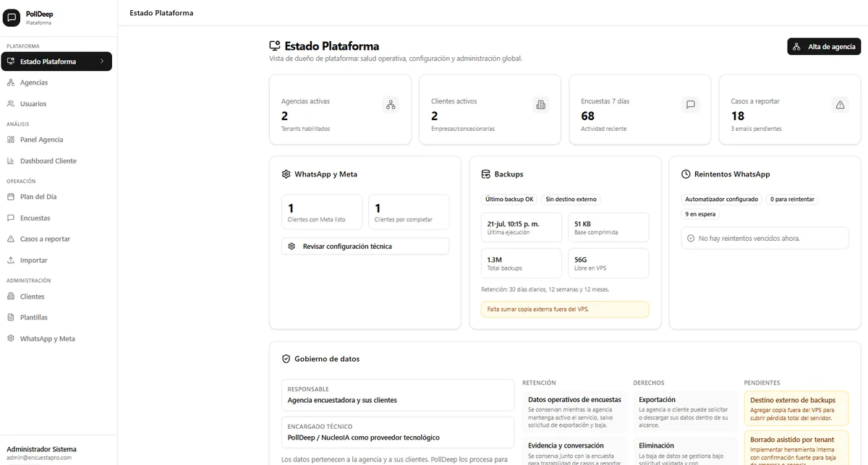Click the Alta de agencia button

(x=824, y=46)
